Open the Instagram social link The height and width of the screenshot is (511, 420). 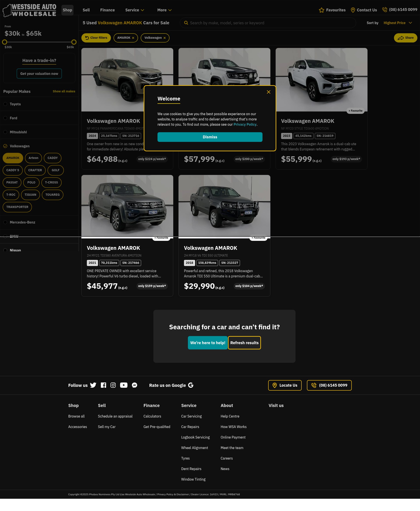click(x=113, y=385)
